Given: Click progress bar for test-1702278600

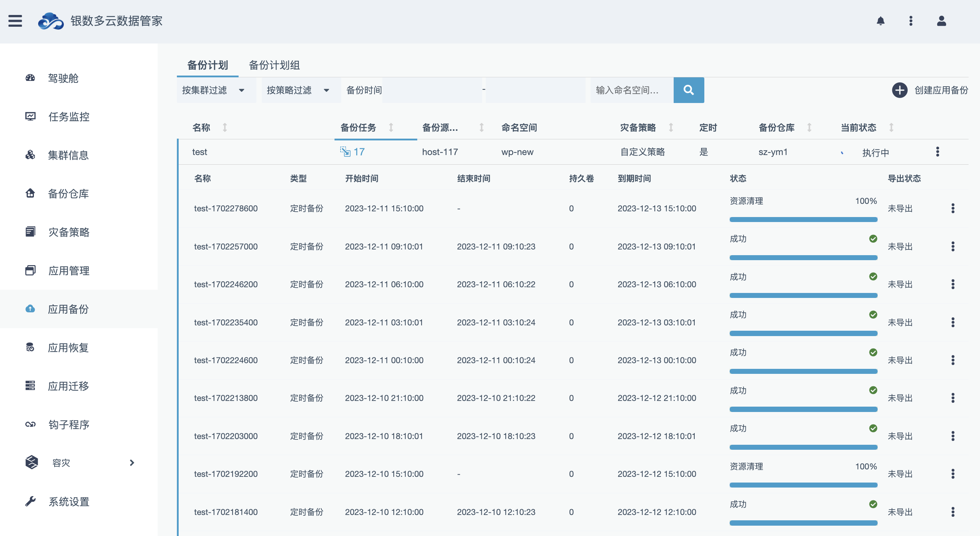Looking at the screenshot, I should pyautogui.click(x=803, y=219).
